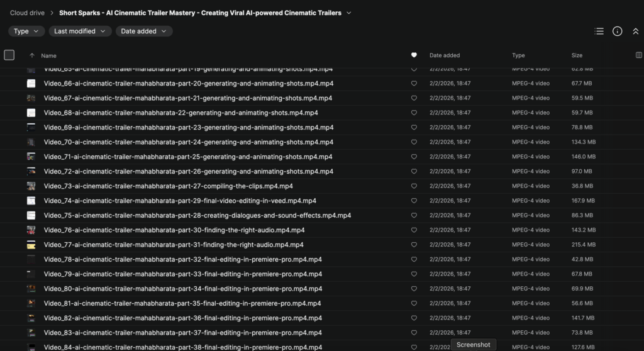
Task: Tick the select-all checkbox in header
Action: (9, 55)
